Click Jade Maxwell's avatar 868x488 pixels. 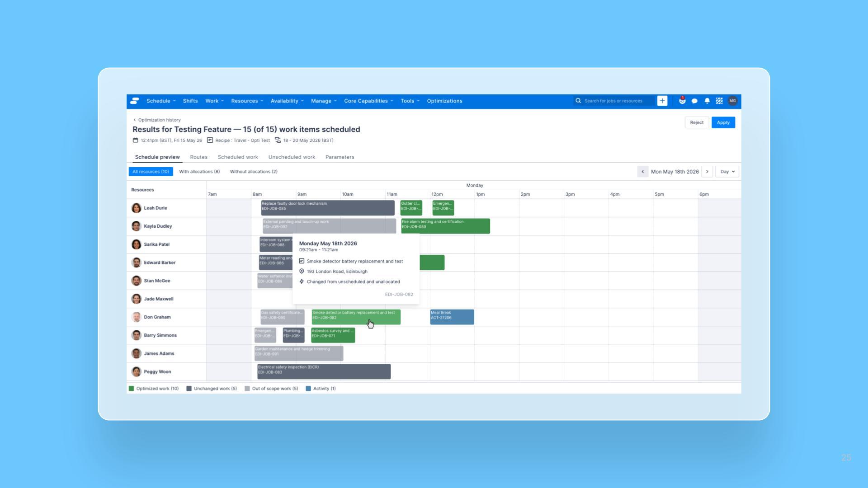pyautogui.click(x=136, y=299)
